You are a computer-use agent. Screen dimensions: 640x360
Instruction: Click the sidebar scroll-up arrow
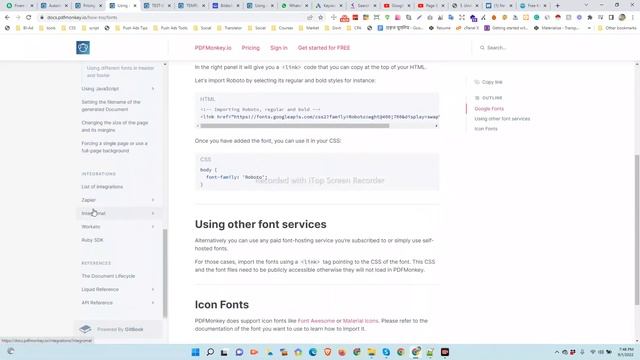tap(165, 64)
